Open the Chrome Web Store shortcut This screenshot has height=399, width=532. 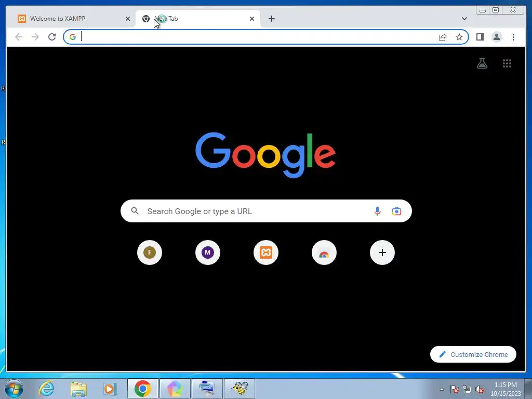pos(324,252)
